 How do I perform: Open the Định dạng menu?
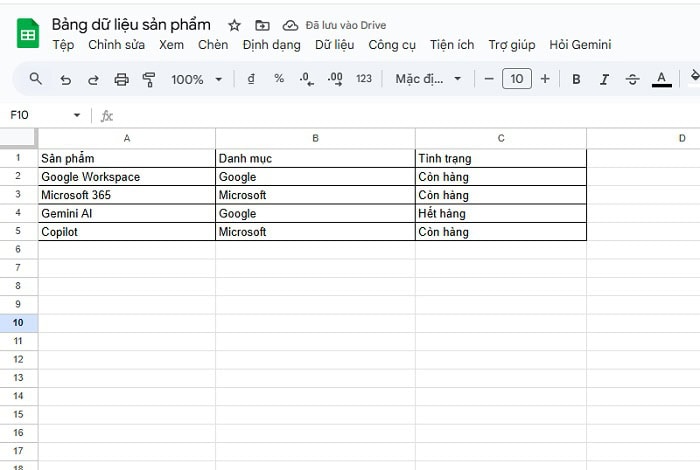point(271,45)
